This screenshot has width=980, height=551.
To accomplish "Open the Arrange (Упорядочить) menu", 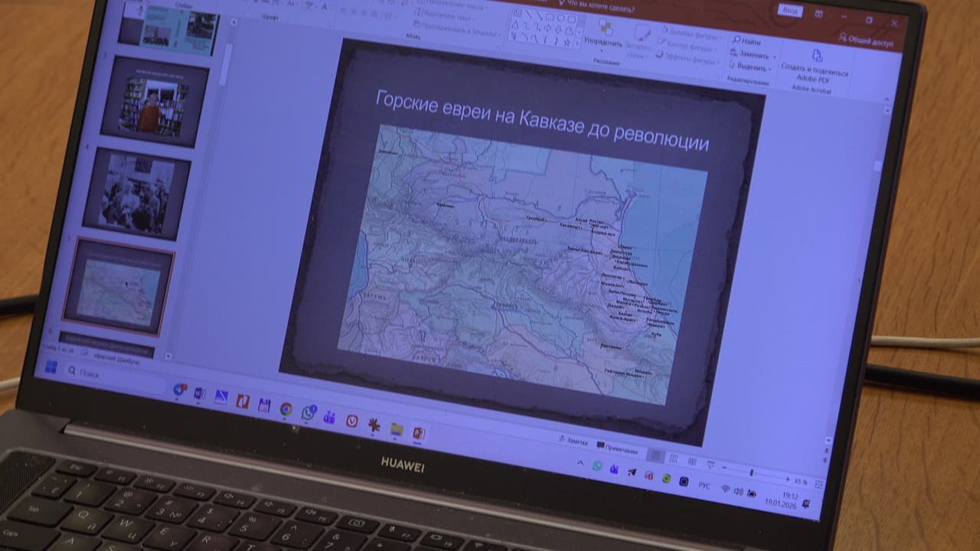I will 603,34.
